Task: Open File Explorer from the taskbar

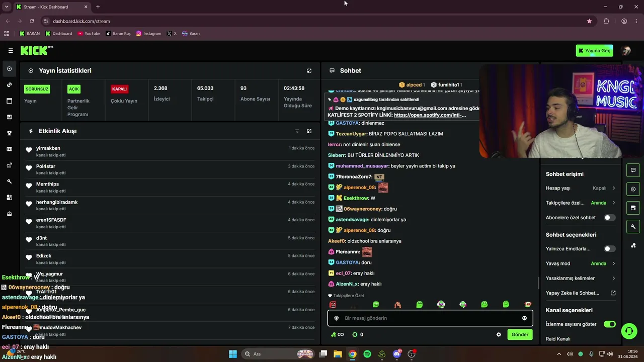Action: coord(338,354)
